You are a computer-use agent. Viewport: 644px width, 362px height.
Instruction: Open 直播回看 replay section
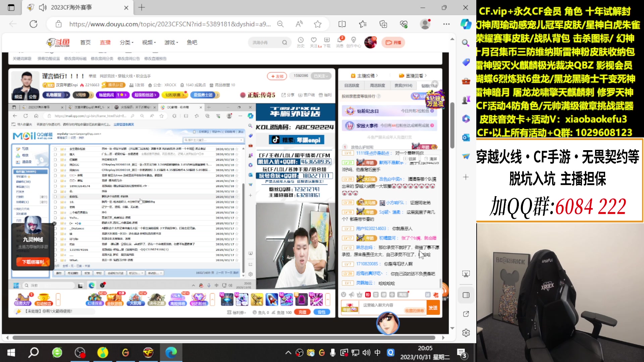(413, 76)
